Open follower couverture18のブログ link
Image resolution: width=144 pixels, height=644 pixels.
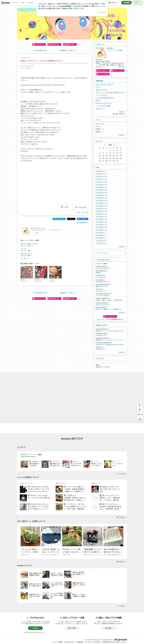(103, 268)
